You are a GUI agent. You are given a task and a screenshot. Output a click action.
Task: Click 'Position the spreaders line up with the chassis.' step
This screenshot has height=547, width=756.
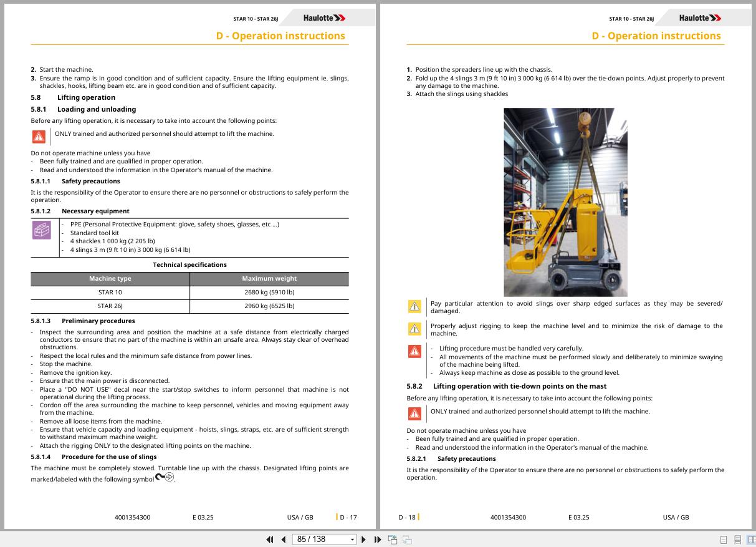coord(484,70)
